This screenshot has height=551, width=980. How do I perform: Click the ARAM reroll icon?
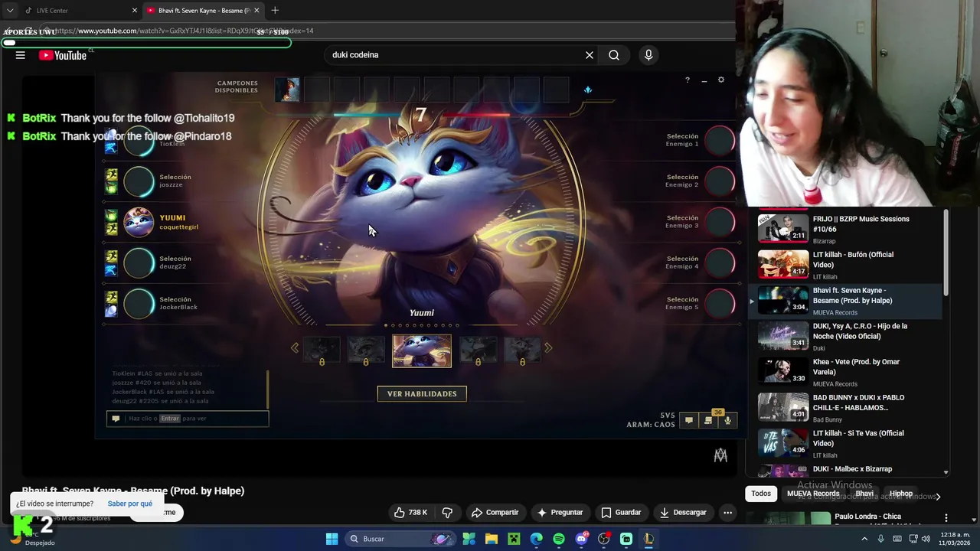tap(588, 90)
